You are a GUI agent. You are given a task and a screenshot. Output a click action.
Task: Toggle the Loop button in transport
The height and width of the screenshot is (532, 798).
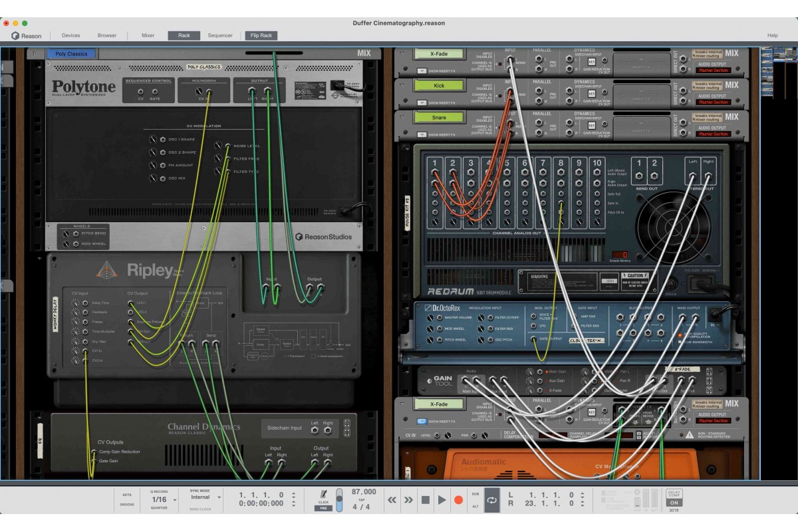pos(491,499)
